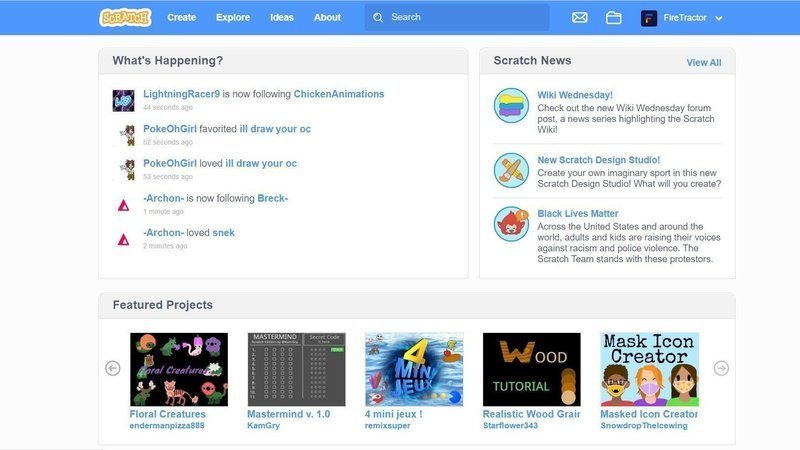The width and height of the screenshot is (800, 450).
Task: Click the Scratch logo
Action: click(x=126, y=17)
